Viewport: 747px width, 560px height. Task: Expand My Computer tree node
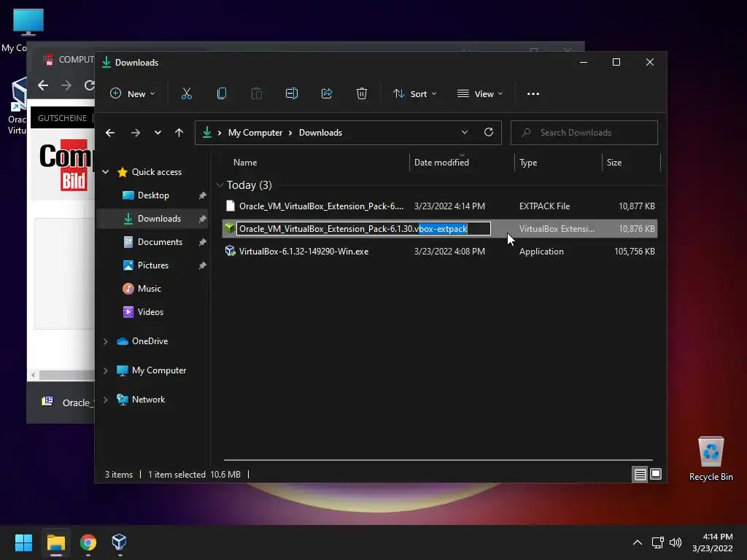tap(105, 370)
